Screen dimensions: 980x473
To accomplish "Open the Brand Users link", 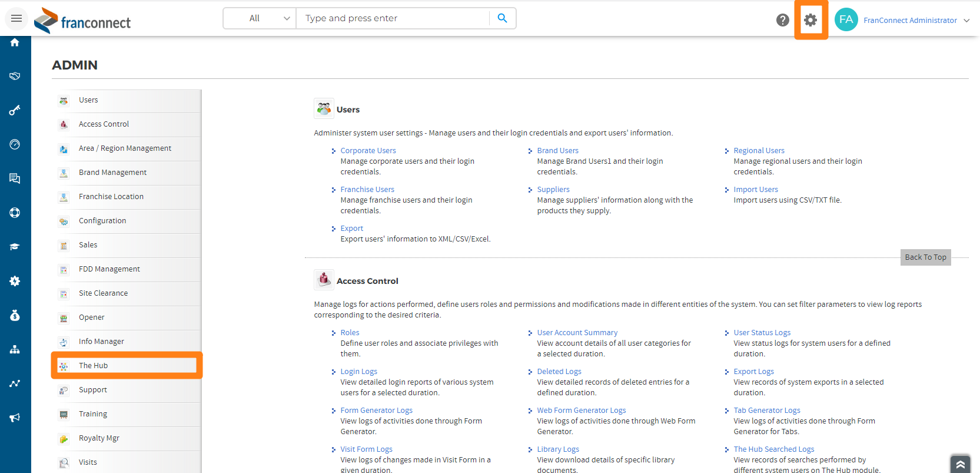I will click(x=557, y=151).
